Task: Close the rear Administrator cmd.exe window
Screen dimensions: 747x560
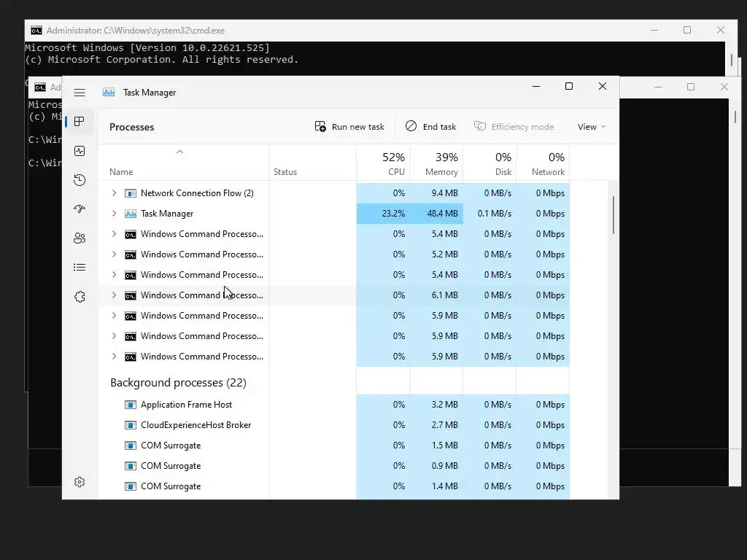Action: 721,30
